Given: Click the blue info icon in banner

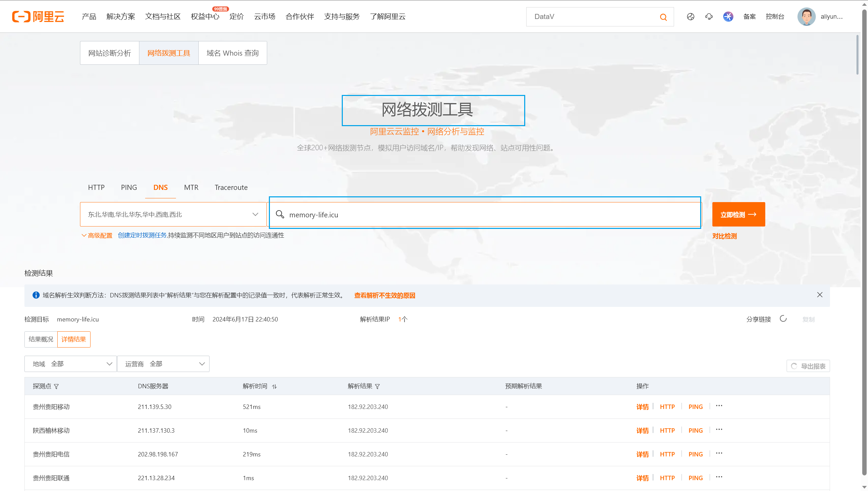Looking at the screenshot, I should pyautogui.click(x=36, y=295).
